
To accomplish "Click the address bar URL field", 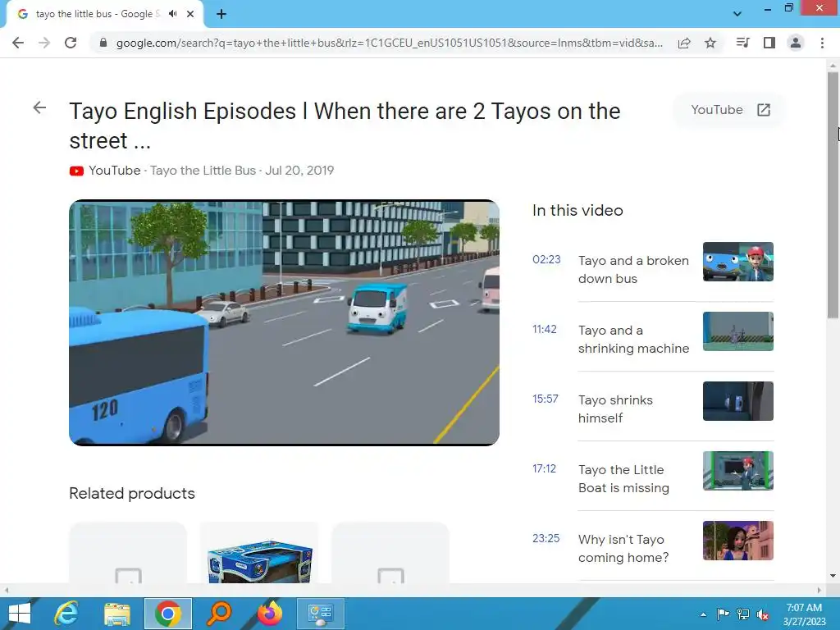I will [x=390, y=43].
